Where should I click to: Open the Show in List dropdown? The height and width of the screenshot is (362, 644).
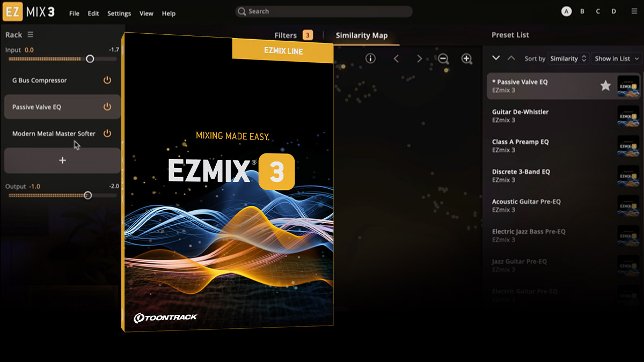617,58
